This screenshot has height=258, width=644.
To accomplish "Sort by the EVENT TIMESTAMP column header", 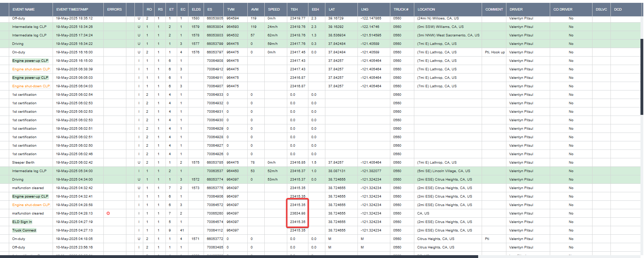I will tap(72, 10).
